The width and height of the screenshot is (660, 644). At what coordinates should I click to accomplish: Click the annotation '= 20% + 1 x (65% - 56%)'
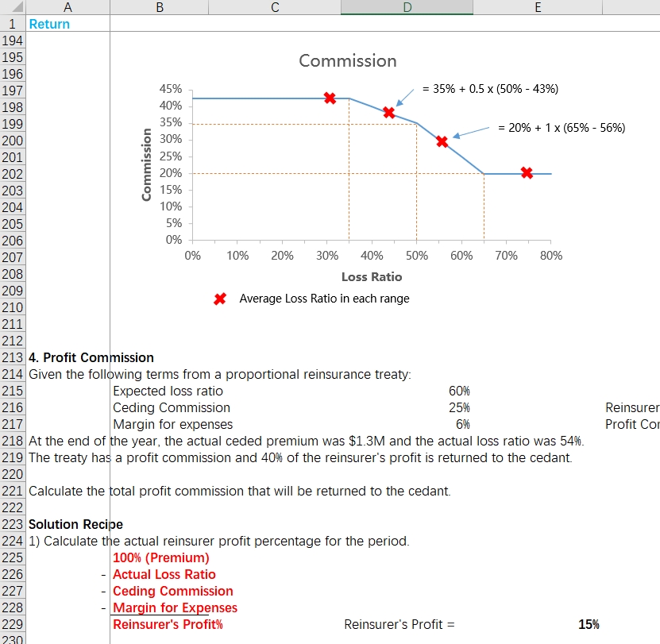[x=562, y=128]
